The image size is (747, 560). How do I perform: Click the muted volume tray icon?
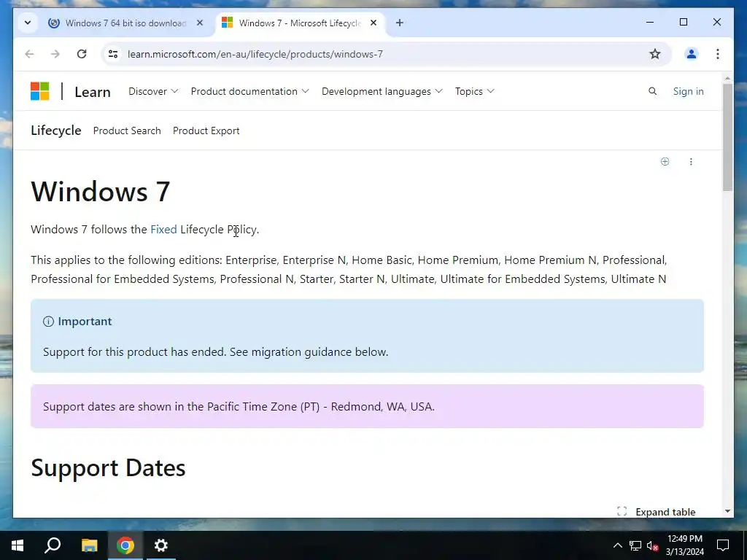[653, 545]
